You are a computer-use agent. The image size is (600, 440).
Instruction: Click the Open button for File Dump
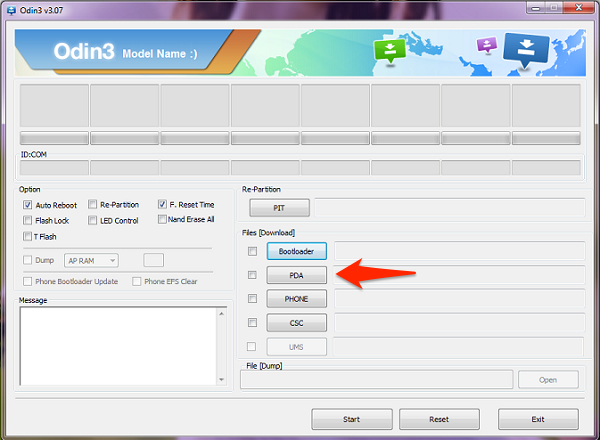[548, 380]
